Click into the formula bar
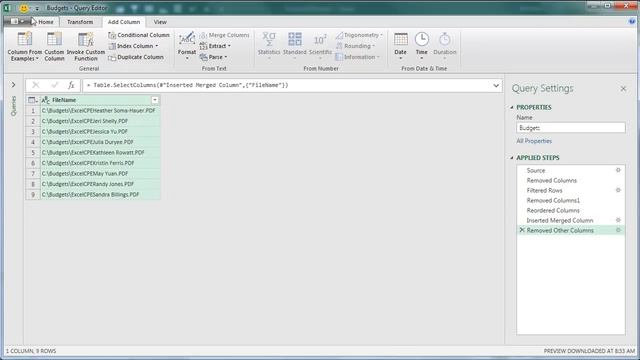Image resolution: width=640 pixels, height=360 pixels. [x=286, y=85]
